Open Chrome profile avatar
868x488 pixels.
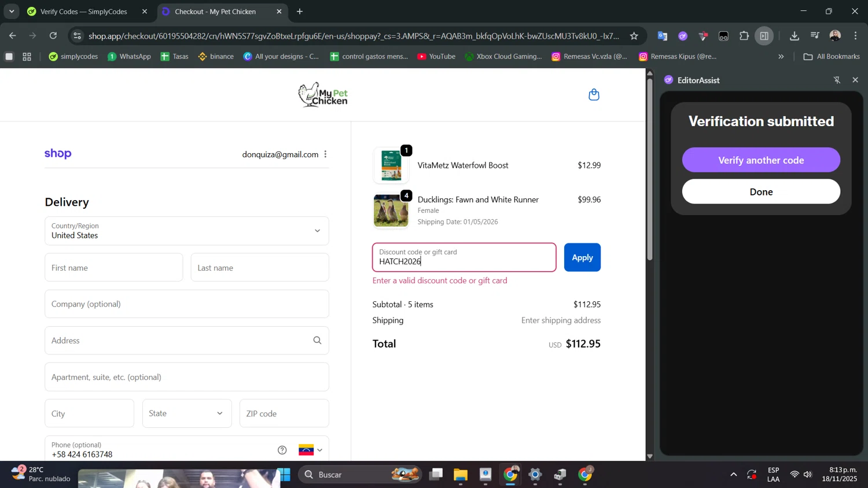coord(835,36)
